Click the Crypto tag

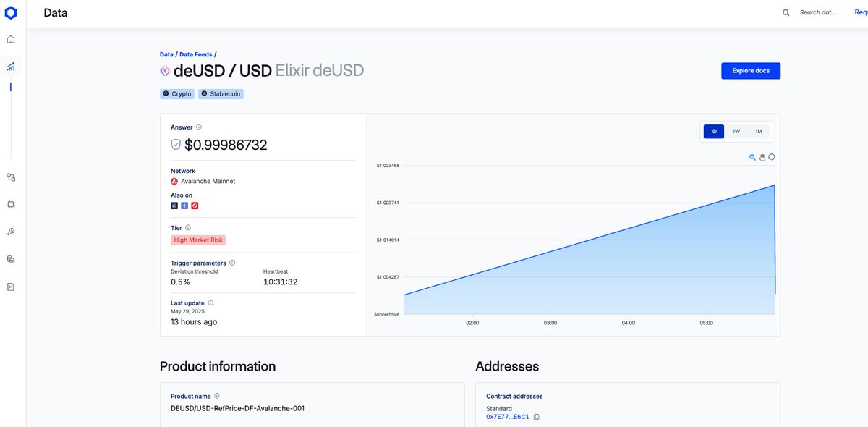177,94
